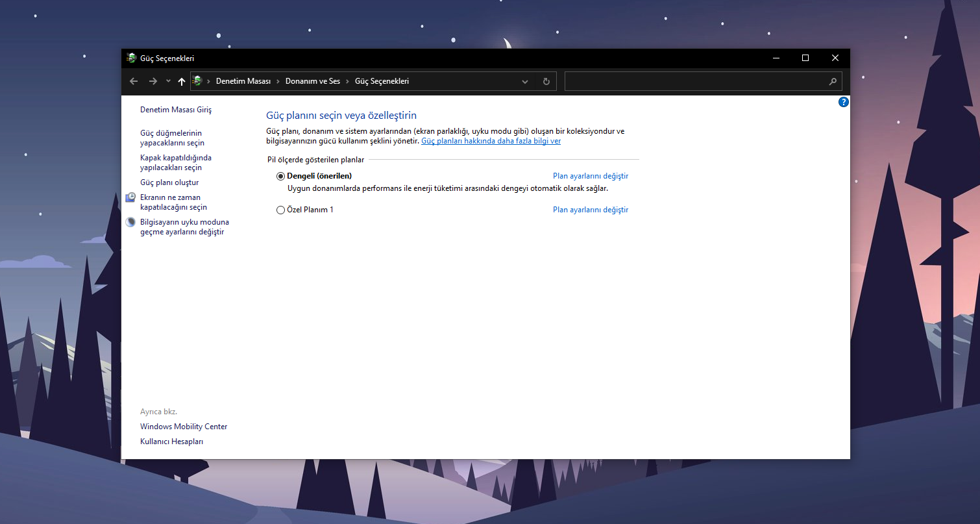Expand chevron after Donanım ve Ses breadcrumb
980x524 pixels.
coord(347,81)
